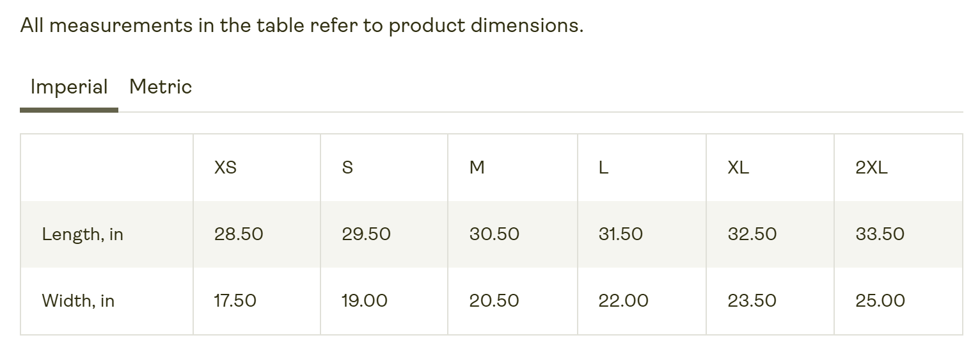Click the XS width value 17.50
The image size is (980, 356).
(235, 300)
